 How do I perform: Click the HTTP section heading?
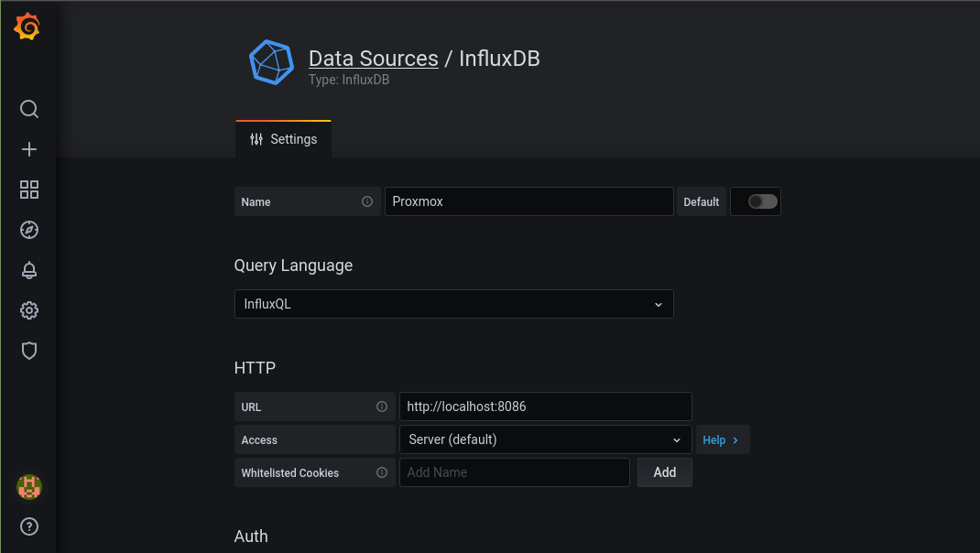click(x=255, y=367)
